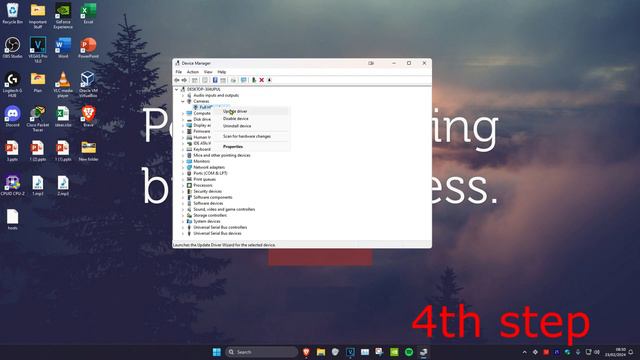Select the Storage controllers tree item
640x360 pixels.
point(210,215)
